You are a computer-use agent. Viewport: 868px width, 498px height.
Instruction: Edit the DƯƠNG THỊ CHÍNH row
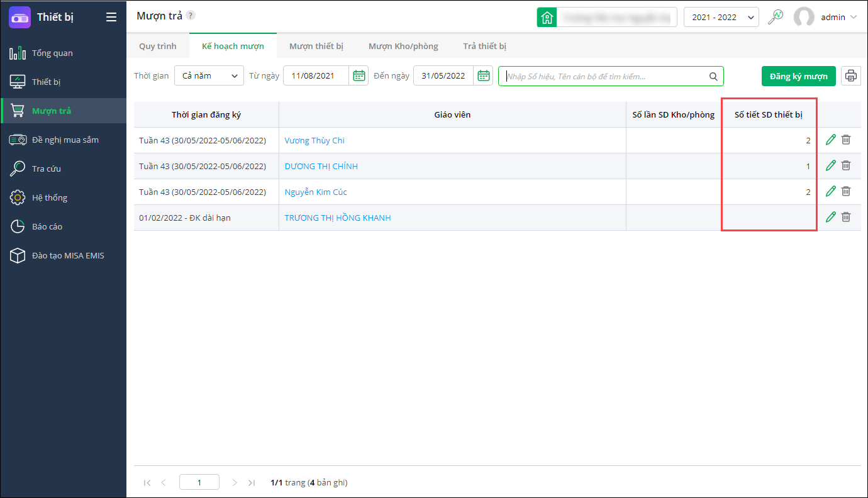point(831,165)
